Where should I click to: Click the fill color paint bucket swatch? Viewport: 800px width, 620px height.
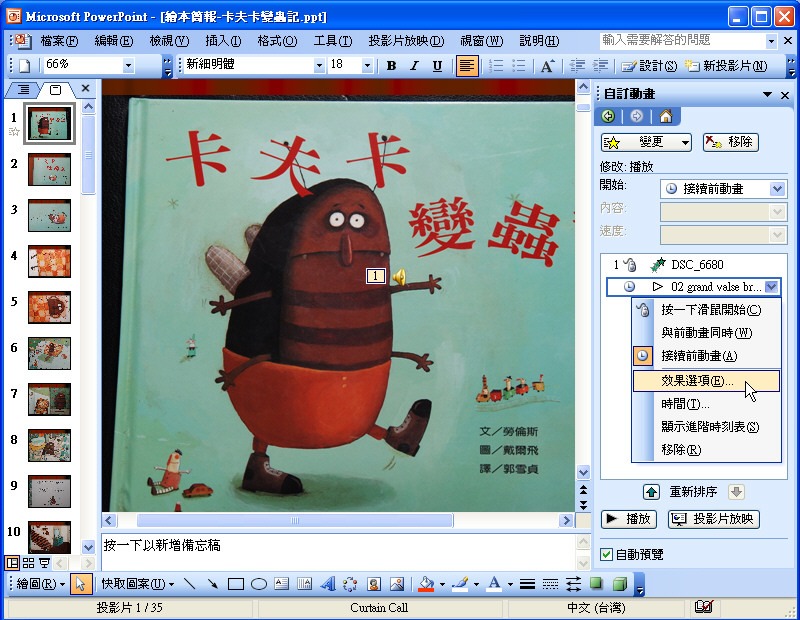coord(426,584)
